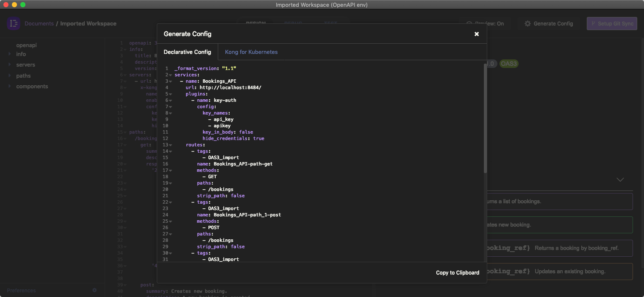Open the Documents breadcrumb link
This screenshot has height=297, width=644.
39,24
